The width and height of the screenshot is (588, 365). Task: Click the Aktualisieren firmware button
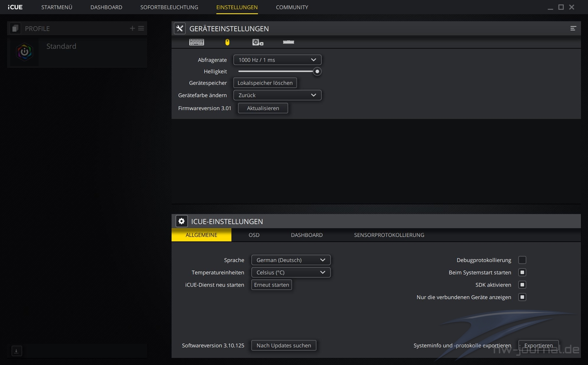click(x=263, y=108)
